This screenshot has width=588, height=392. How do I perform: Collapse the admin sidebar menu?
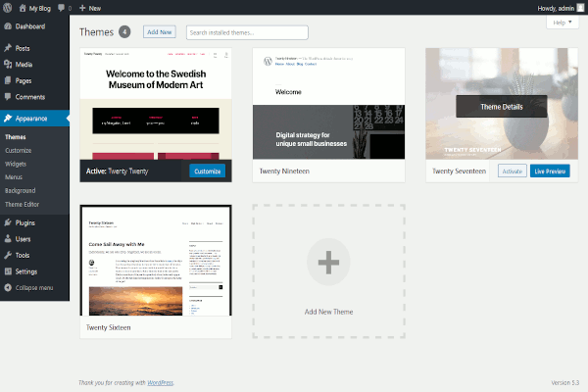[33, 288]
